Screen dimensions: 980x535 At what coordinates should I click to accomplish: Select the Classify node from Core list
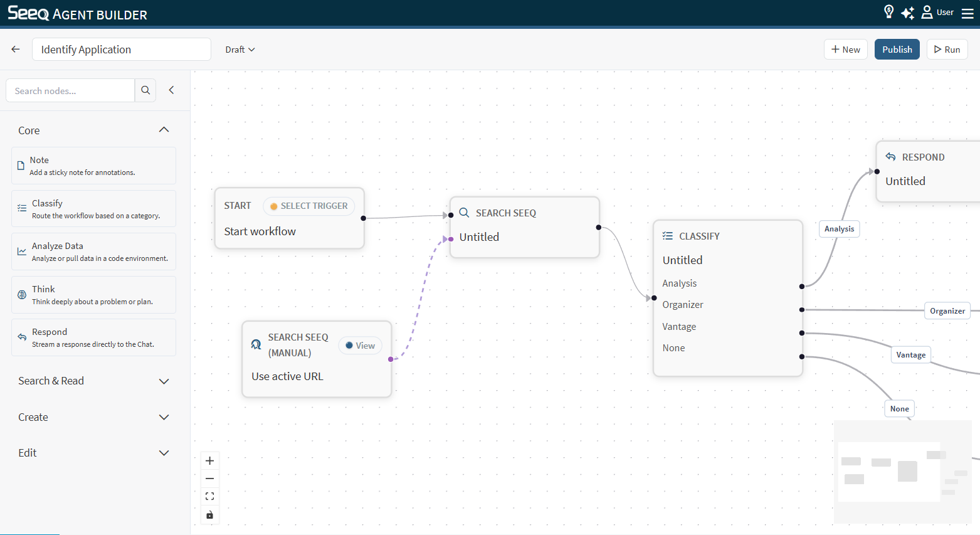pyautogui.click(x=94, y=209)
